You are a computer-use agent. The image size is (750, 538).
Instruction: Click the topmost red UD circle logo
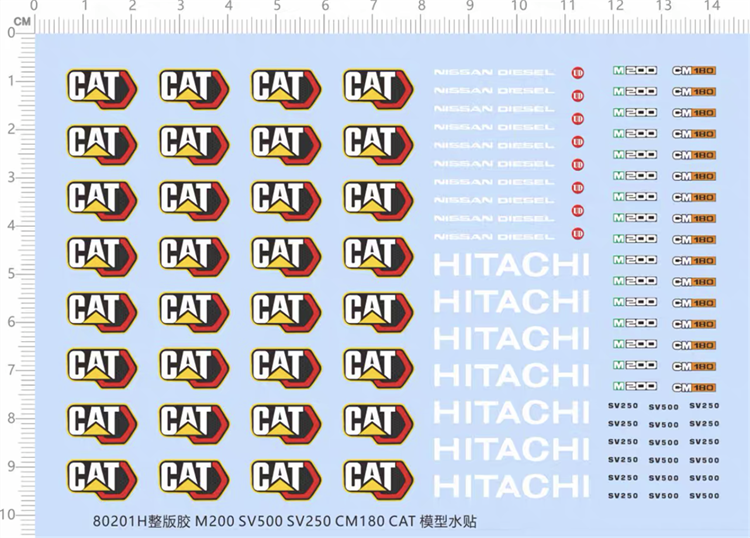pyautogui.click(x=577, y=72)
